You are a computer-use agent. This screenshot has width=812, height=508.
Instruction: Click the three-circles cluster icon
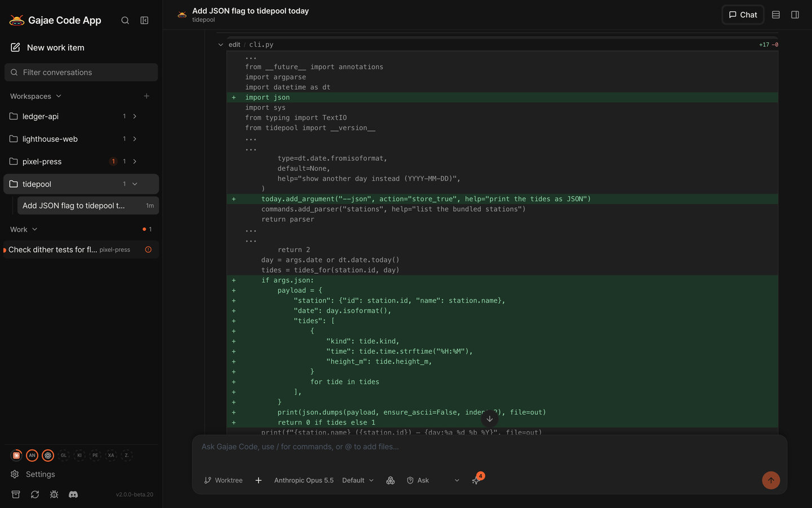pos(390,480)
